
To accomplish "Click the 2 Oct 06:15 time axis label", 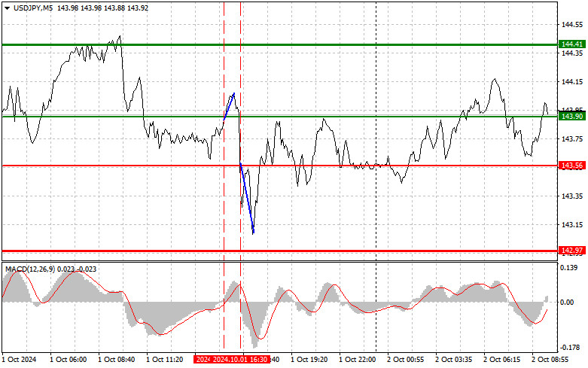I will coord(501,360).
